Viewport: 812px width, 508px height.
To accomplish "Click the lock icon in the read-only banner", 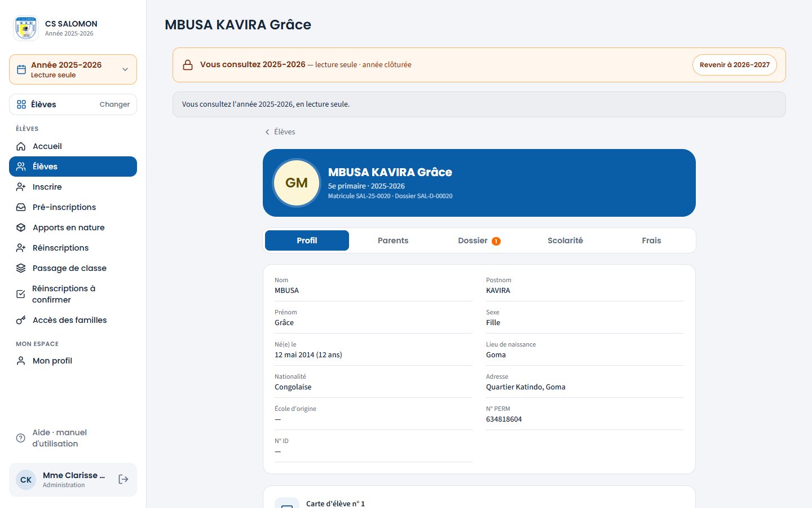I will [x=188, y=65].
